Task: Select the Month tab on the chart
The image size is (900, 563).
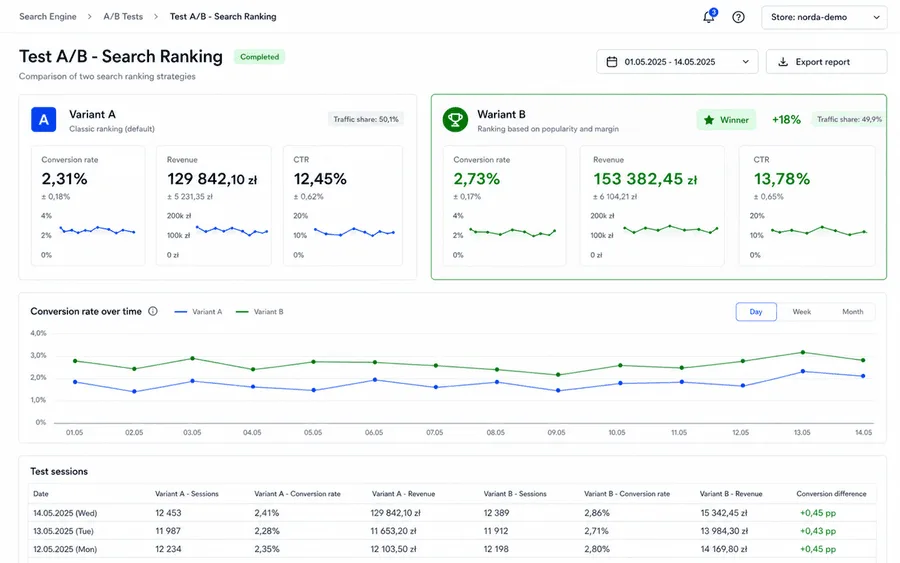Action: tap(852, 312)
